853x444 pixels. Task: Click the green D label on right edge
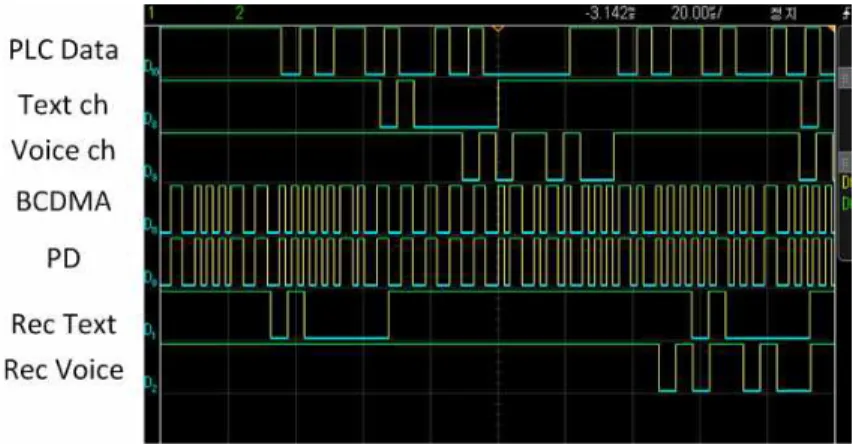[x=846, y=204]
